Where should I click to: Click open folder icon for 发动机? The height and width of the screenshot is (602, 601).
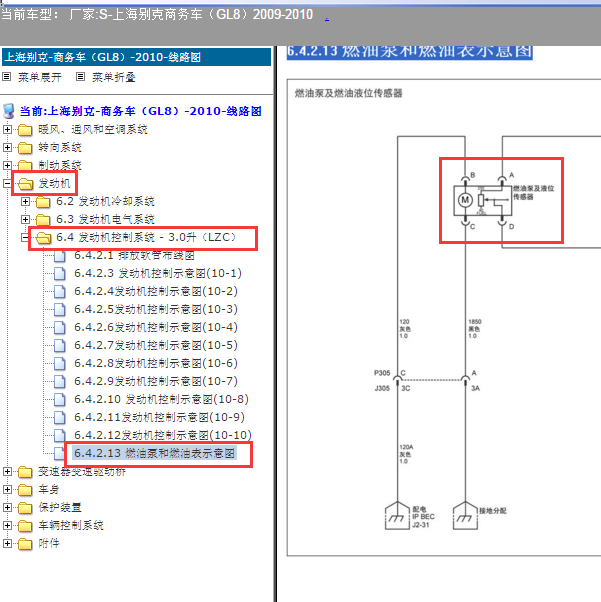(25, 184)
